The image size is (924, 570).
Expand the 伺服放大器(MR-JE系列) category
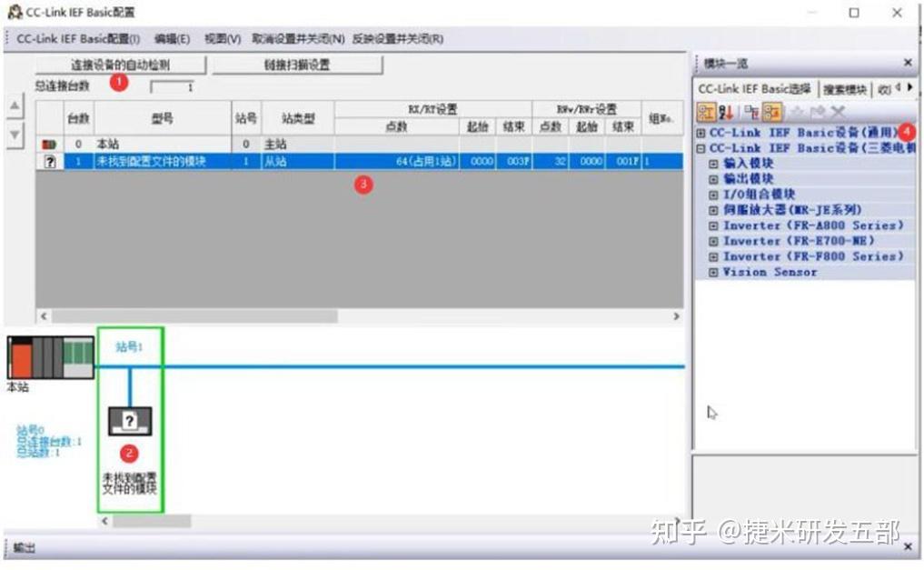point(713,210)
